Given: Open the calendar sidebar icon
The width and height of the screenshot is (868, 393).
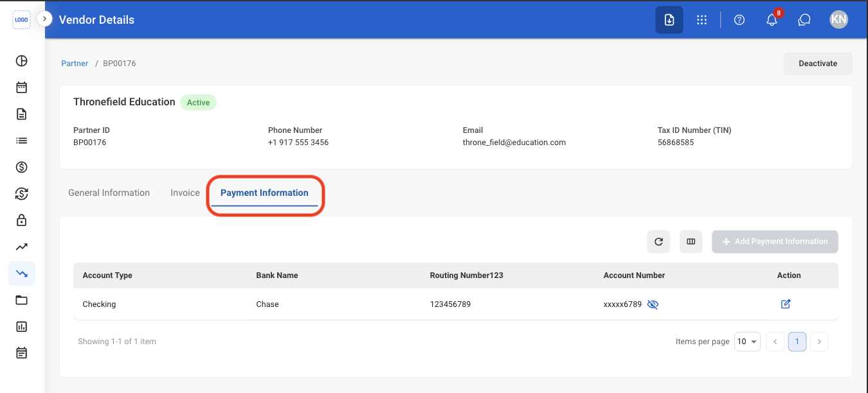Looking at the screenshot, I should [21, 87].
